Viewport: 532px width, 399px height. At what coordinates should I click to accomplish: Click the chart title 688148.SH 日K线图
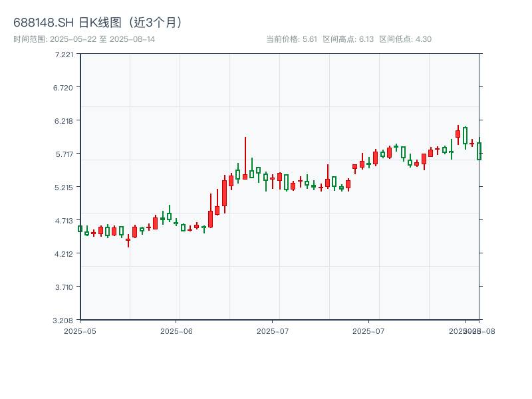tap(100, 23)
